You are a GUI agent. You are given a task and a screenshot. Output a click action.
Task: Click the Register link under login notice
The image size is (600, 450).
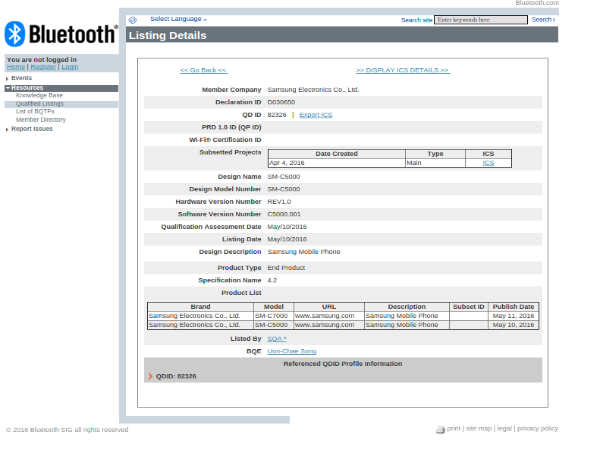pos(43,67)
